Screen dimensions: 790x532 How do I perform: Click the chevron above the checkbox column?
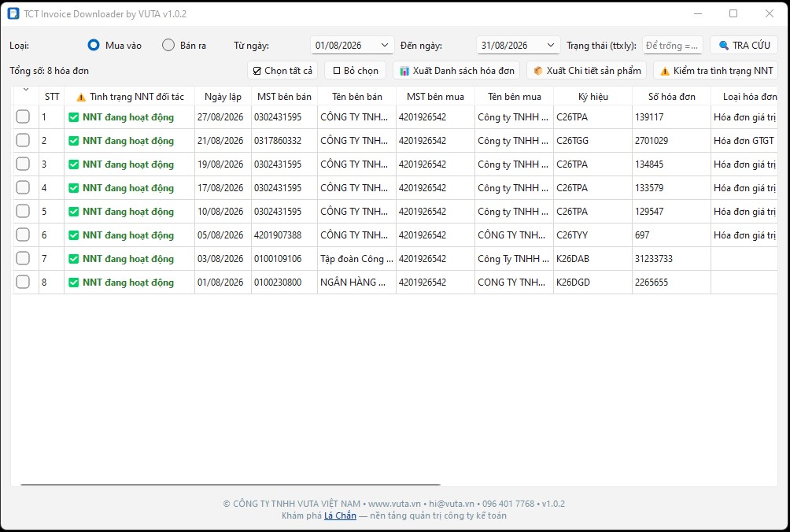(x=26, y=90)
